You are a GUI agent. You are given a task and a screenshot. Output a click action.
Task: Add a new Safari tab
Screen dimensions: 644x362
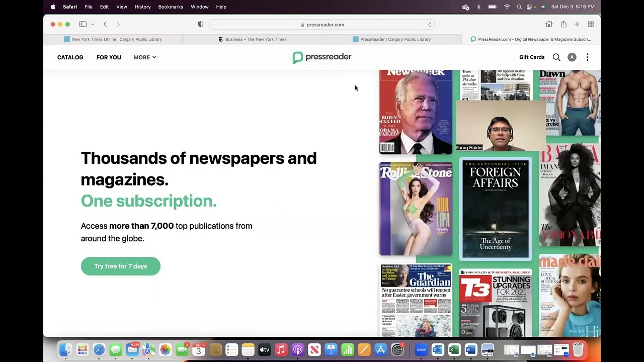coord(577,24)
